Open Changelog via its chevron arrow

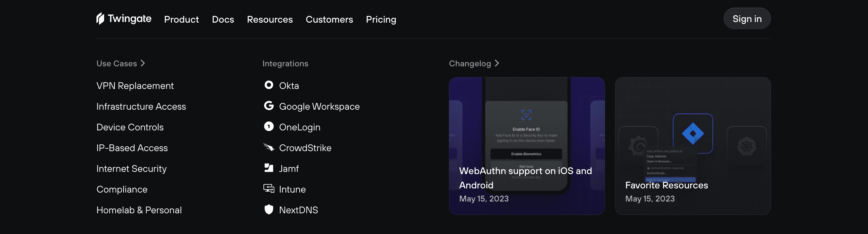[497, 63]
